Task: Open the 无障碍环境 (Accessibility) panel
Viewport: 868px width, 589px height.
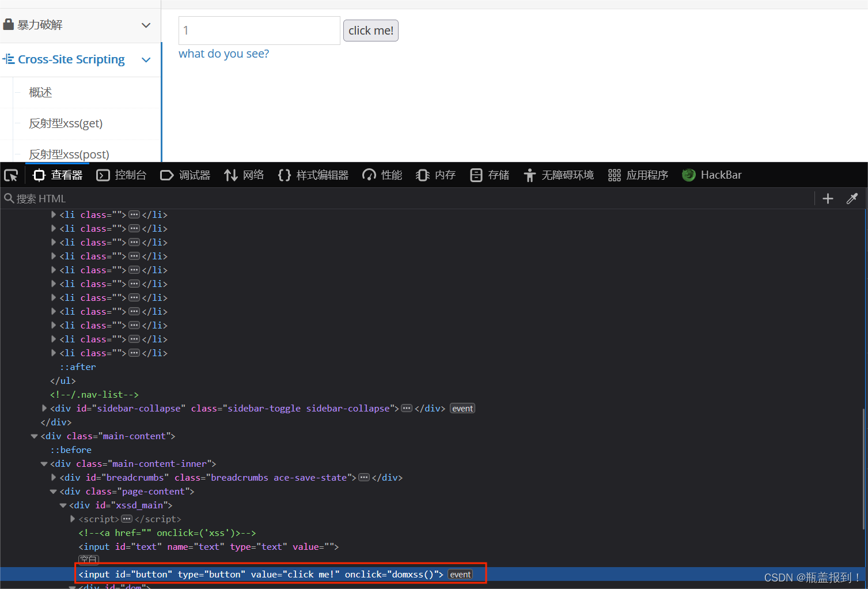Action: tap(558, 175)
